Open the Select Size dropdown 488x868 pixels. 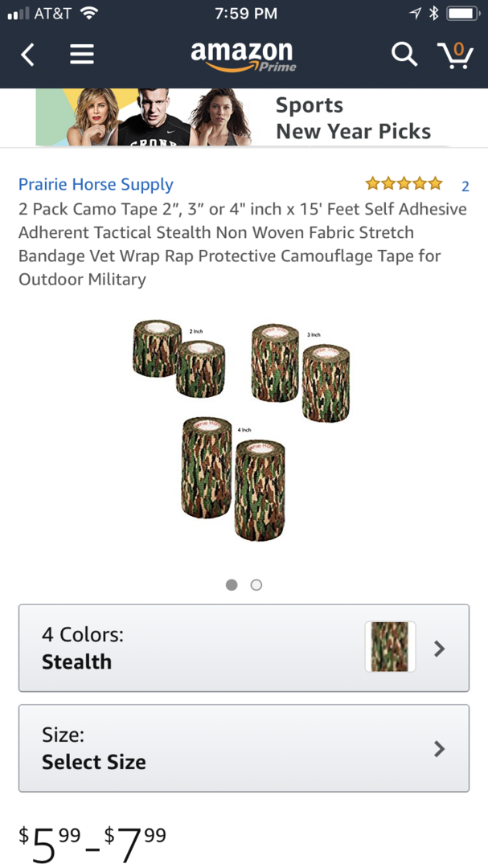pyautogui.click(x=244, y=748)
